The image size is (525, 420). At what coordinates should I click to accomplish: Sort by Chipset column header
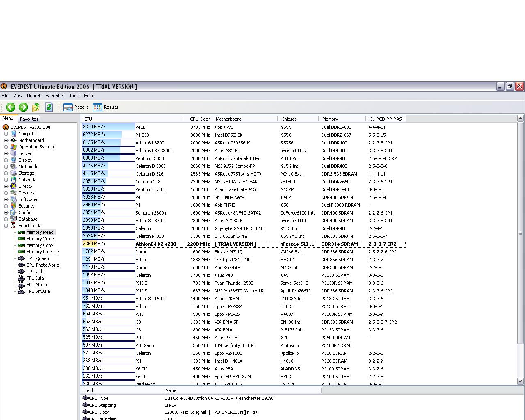(298, 119)
